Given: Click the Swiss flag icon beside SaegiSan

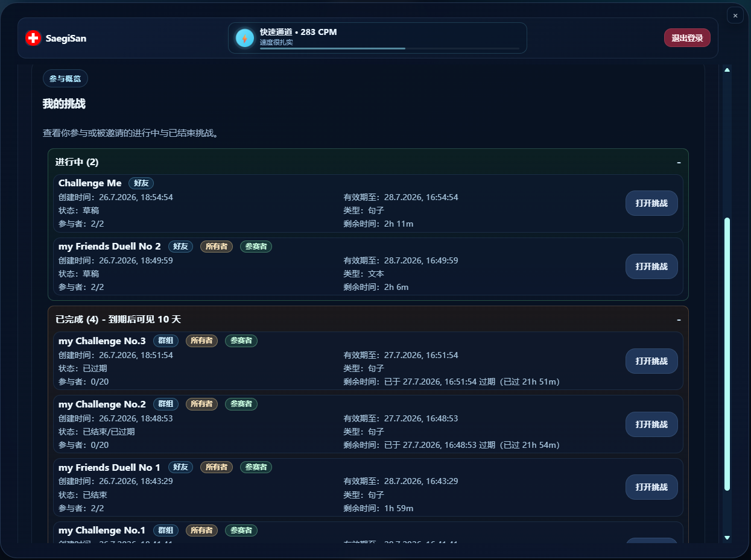Looking at the screenshot, I should pos(33,38).
